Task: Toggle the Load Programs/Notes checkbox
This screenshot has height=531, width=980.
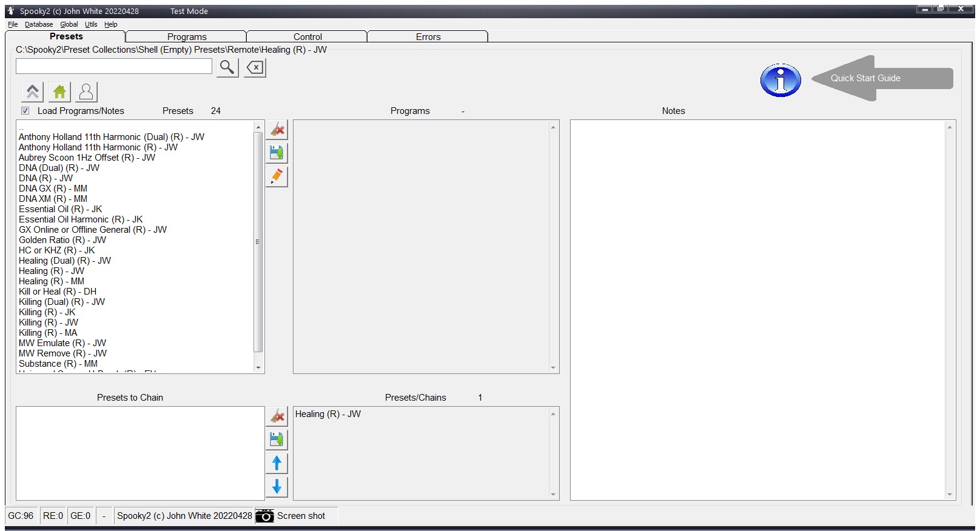Action: click(25, 110)
